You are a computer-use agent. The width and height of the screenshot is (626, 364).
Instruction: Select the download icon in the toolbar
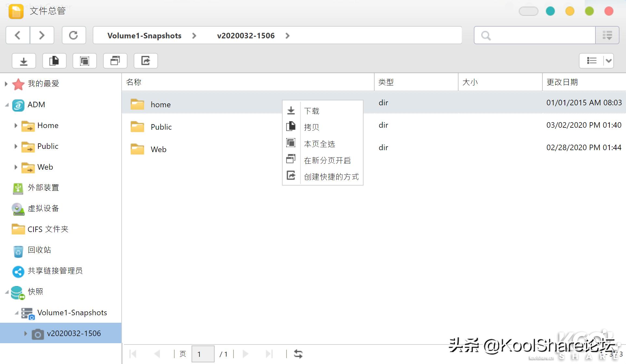(23, 61)
